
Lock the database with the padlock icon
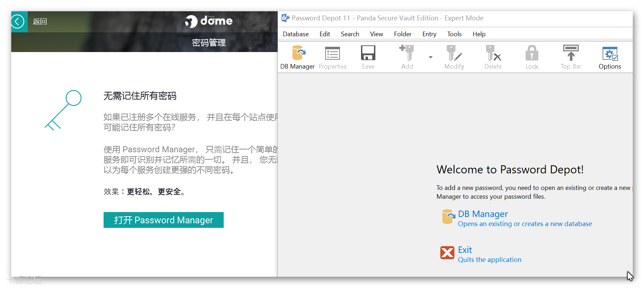point(532,57)
